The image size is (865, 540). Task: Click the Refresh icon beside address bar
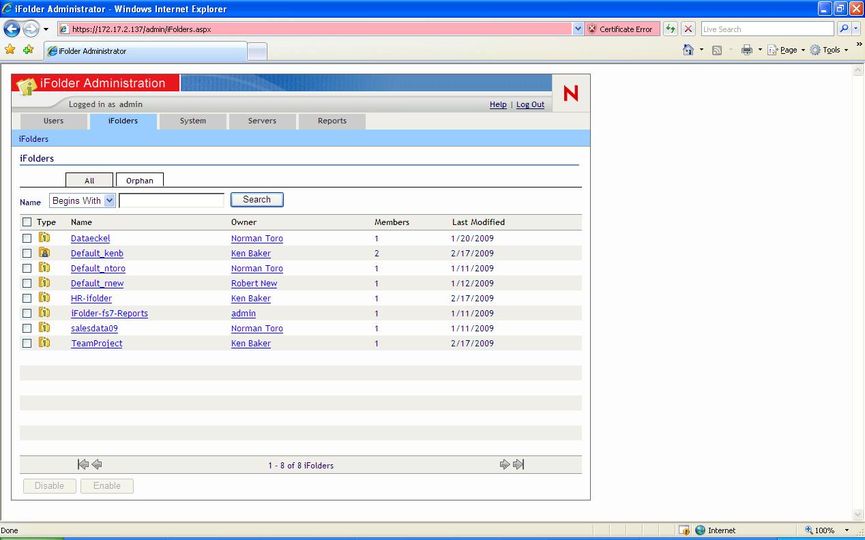670,29
